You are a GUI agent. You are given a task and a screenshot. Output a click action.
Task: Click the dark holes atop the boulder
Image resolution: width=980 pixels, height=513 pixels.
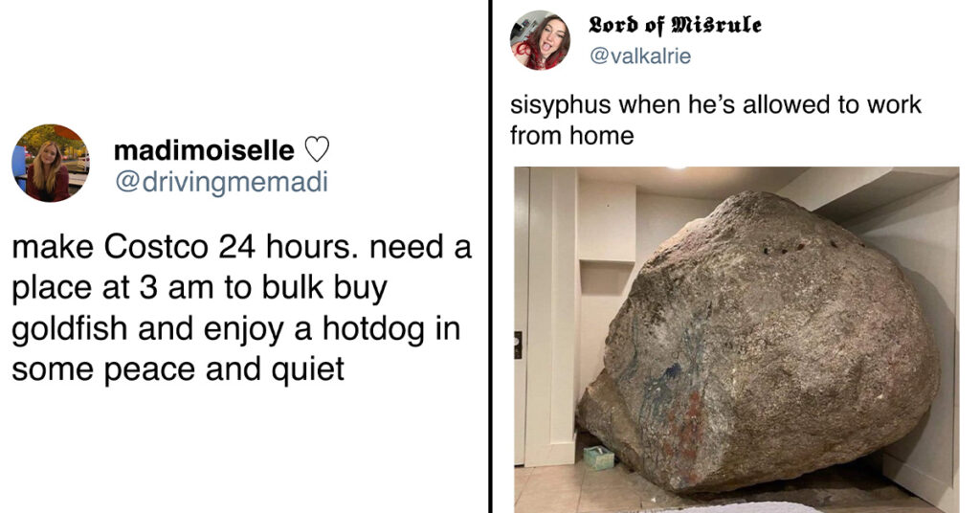(x=788, y=248)
